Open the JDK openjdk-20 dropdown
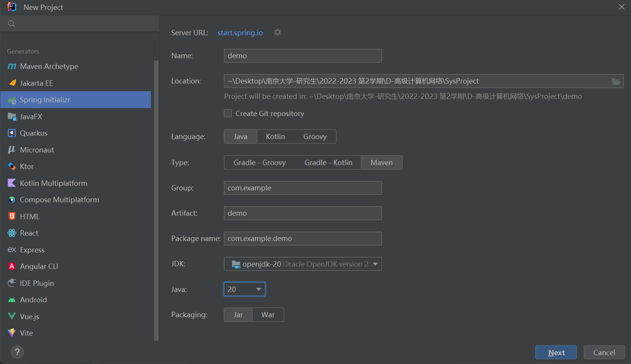The image size is (631, 364). [303, 264]
